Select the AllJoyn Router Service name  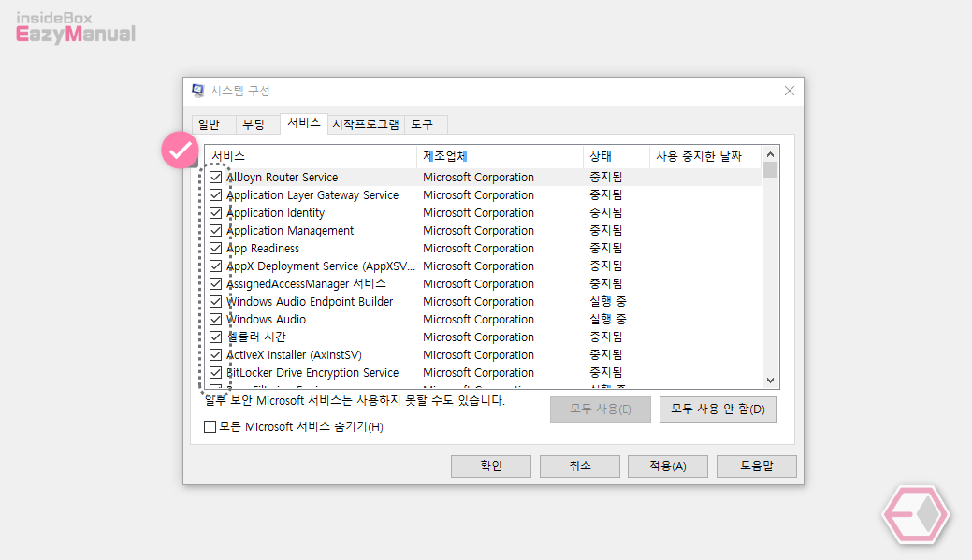[x=282, y=178]
